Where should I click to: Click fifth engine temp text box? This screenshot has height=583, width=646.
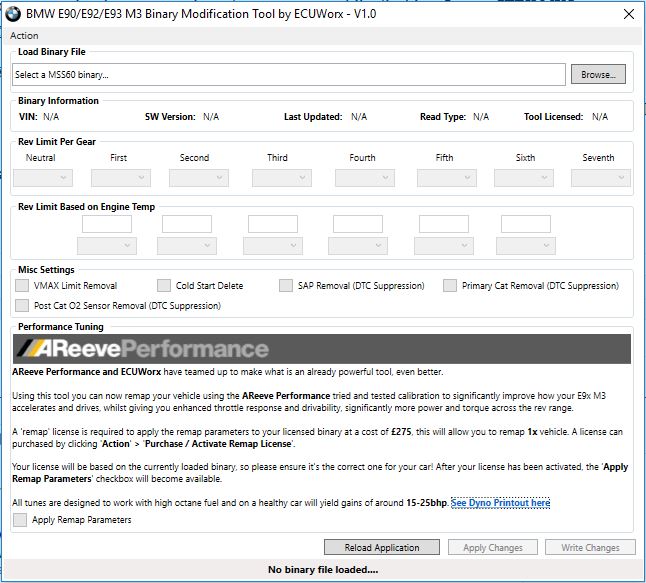click(444, 224)
